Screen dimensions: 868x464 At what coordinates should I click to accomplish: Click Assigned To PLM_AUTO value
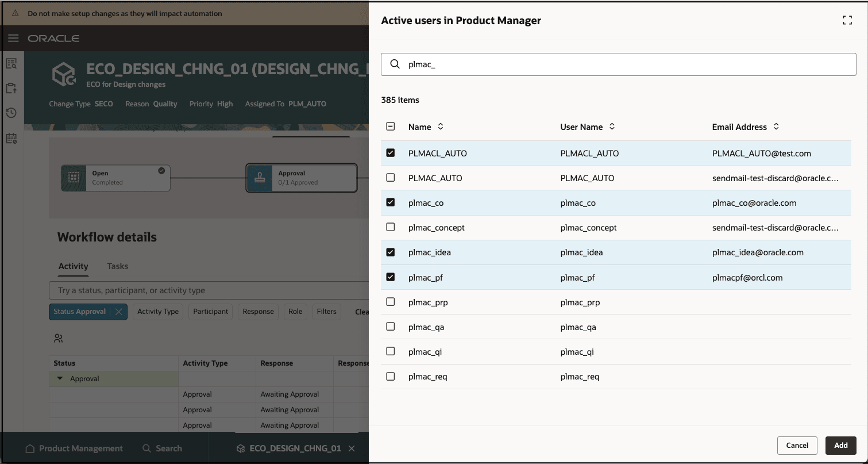[307, 104]
